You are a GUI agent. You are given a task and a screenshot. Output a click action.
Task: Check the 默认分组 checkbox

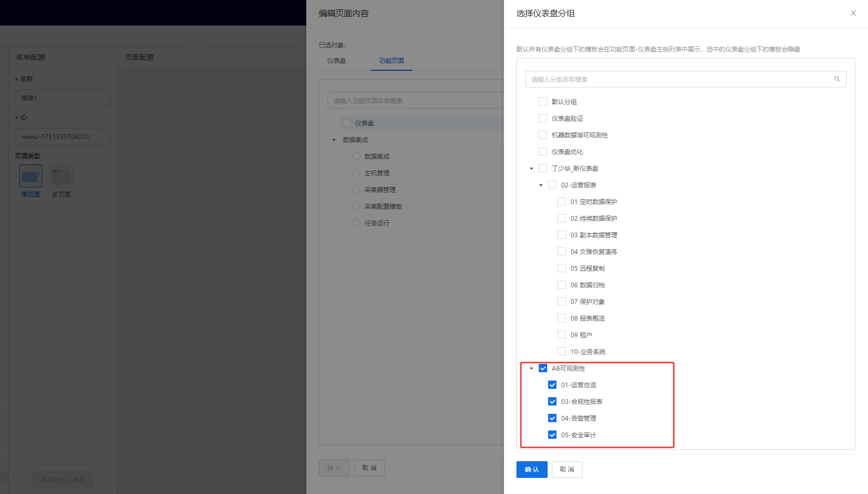click(543, 102)
